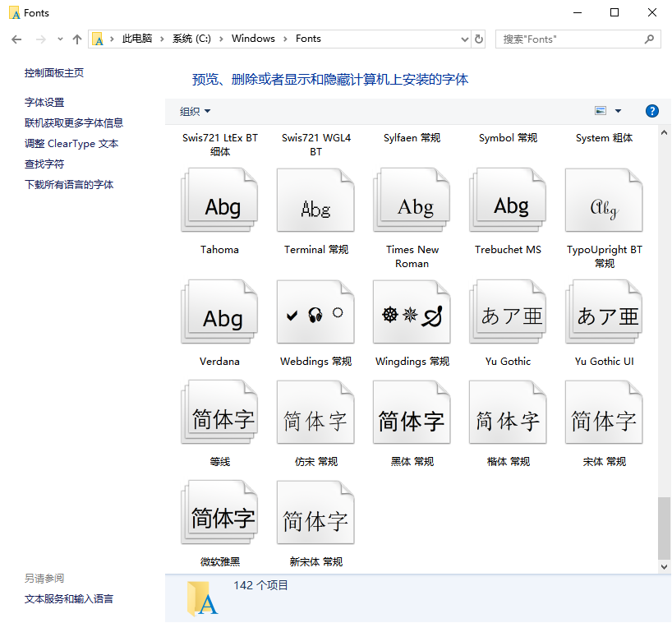Open 字体设置 link in sidebar
672x623 pixels.
(x=44, y=102)
